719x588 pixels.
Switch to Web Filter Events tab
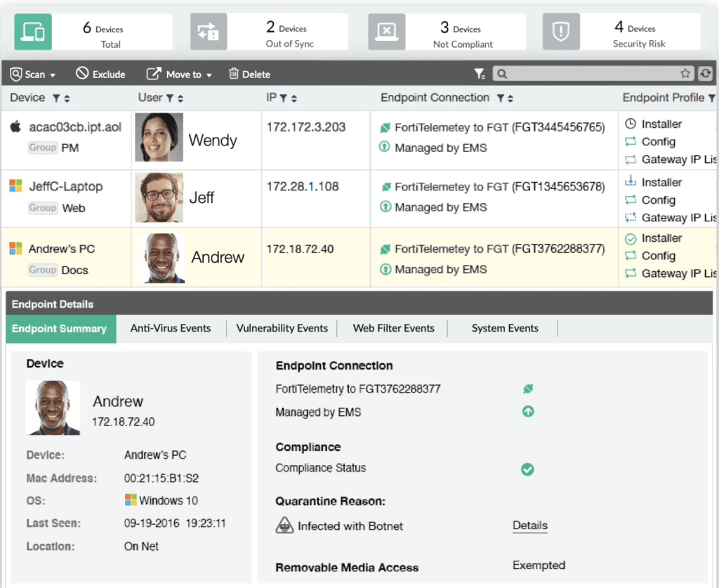coord(393,328)
